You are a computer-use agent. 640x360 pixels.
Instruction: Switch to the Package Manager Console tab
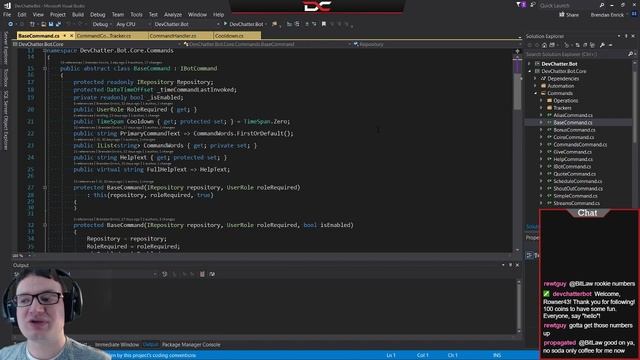(191, 345)
